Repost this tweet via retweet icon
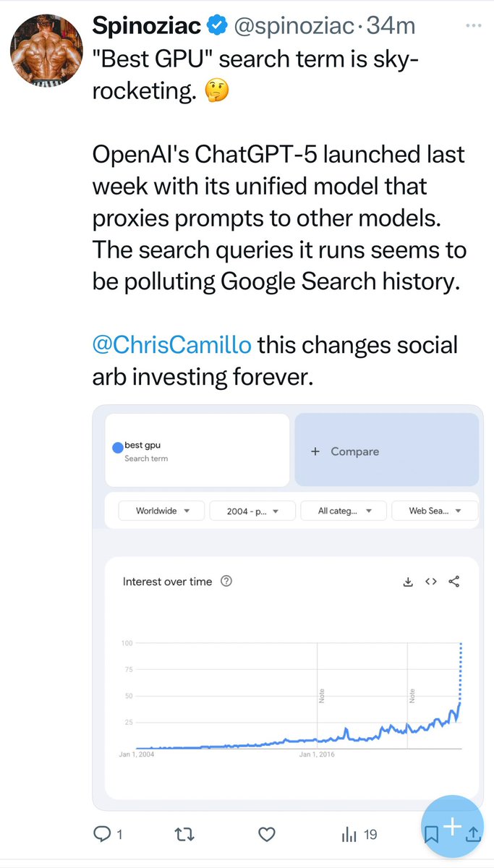494x868 pixels. coord(184,834)
